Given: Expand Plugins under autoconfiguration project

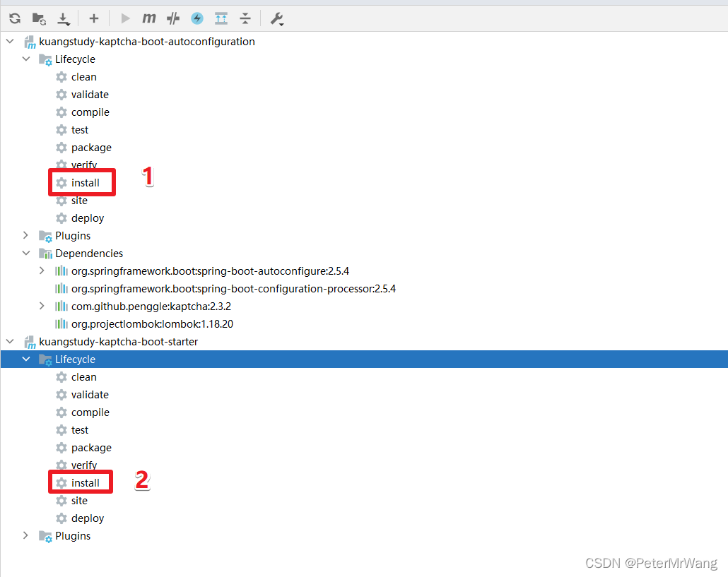Looking at the screenshot, I should [26, 235].
